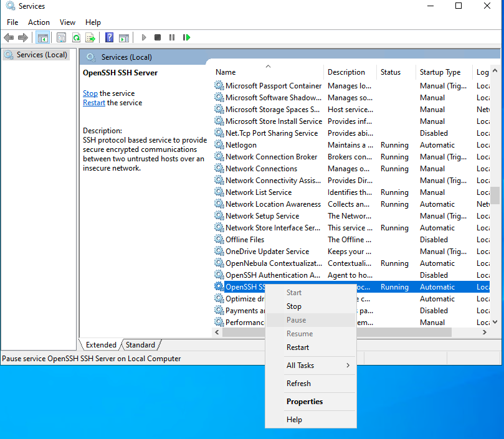The image size is (504, 439).
Task: Click gear icon beside OneDrive Updater Service
Action: pyautogui.click(x=219, y=251)
